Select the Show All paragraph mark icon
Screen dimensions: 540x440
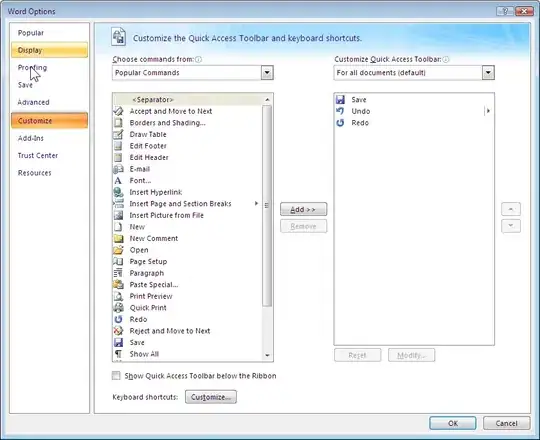[118, 354]
